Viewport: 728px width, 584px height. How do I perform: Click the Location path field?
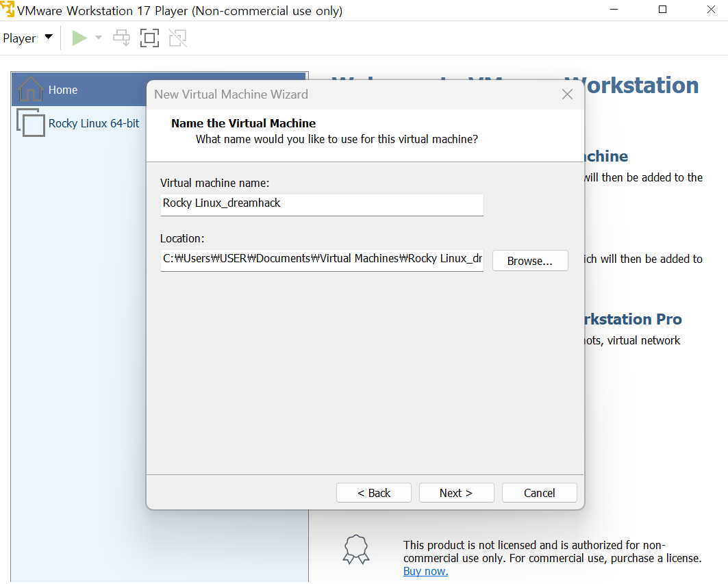tap(322, 260)
